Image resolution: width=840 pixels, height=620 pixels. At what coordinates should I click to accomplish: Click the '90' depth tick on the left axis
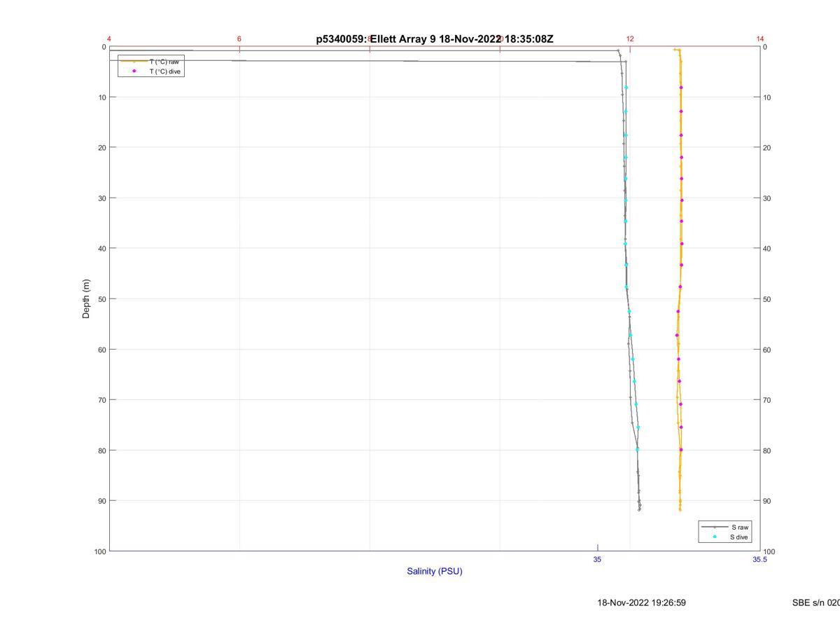tap(102, 501)
